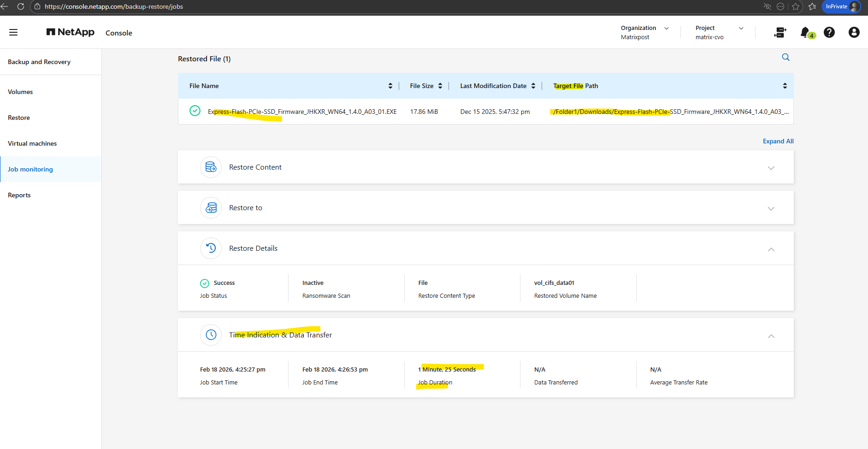Click the Restore Content database icon

211,167
